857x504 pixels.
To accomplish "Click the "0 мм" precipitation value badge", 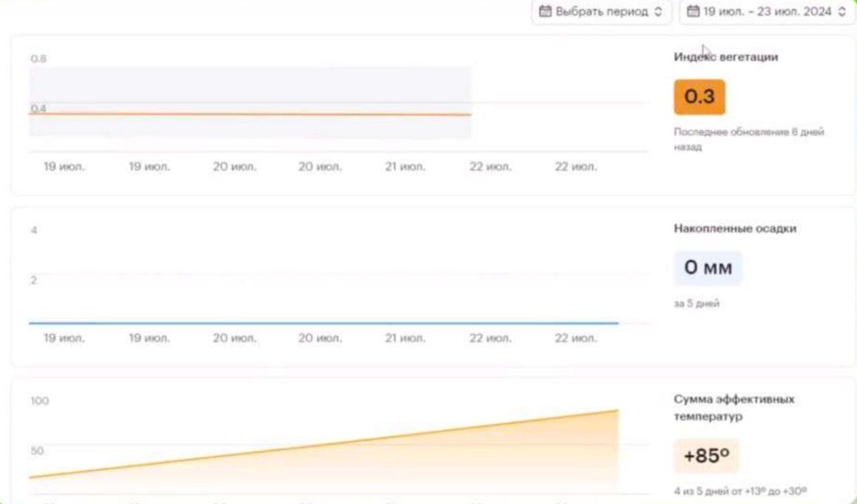I will click(708, 268).
